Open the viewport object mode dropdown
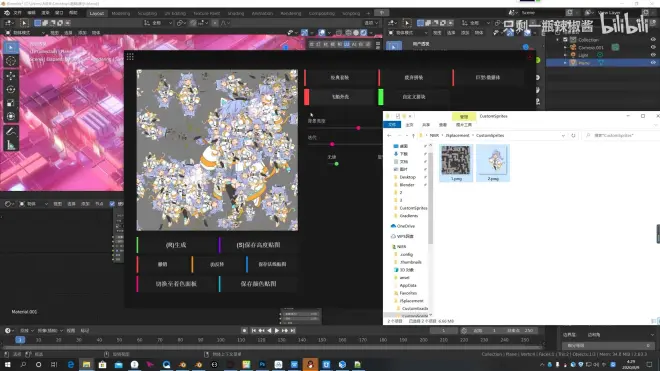Viewport: 660px width, 371px height. tap(26, 32)
